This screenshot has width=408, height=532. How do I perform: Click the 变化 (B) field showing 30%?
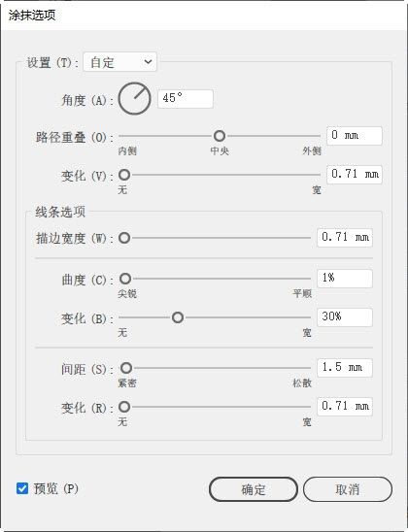pos(345,317)
